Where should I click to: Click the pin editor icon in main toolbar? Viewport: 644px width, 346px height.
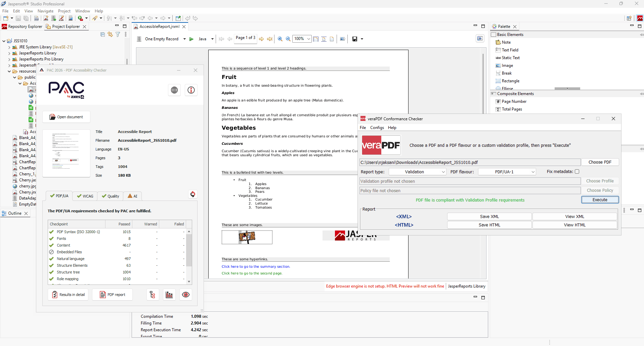[x=178, y=18]
